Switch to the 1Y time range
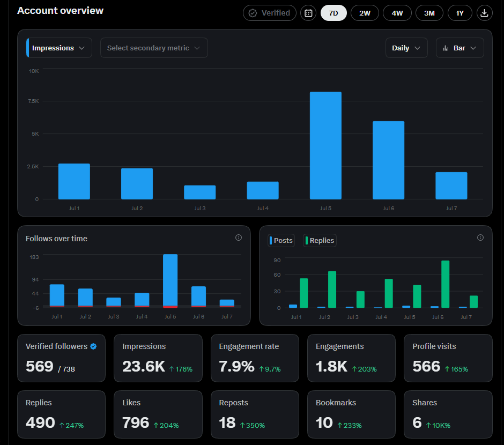 [x=460, y=13]
